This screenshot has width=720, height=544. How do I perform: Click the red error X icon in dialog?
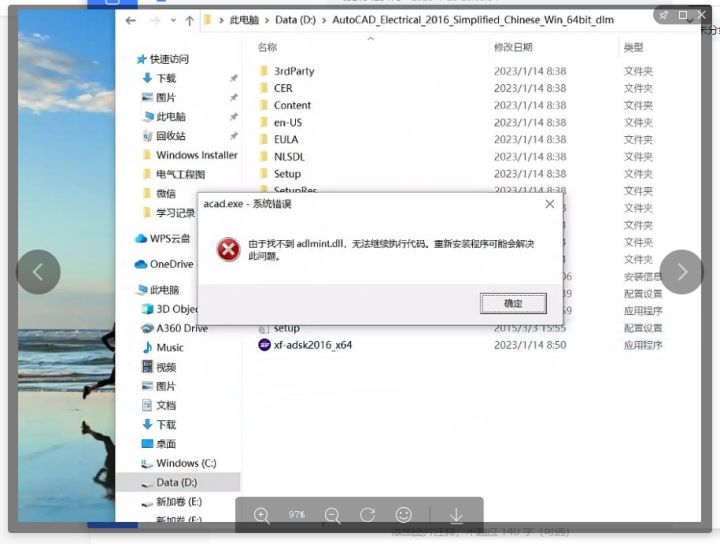(x=229, y=249)
